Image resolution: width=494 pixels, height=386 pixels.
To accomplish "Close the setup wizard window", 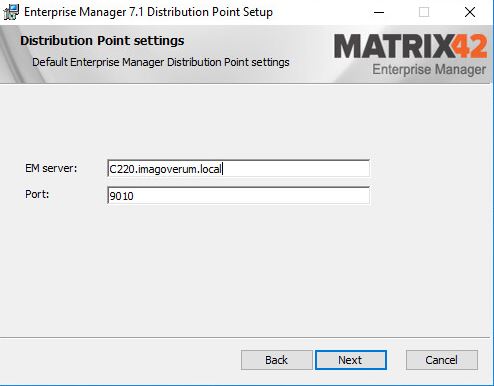I will point(470,12).
